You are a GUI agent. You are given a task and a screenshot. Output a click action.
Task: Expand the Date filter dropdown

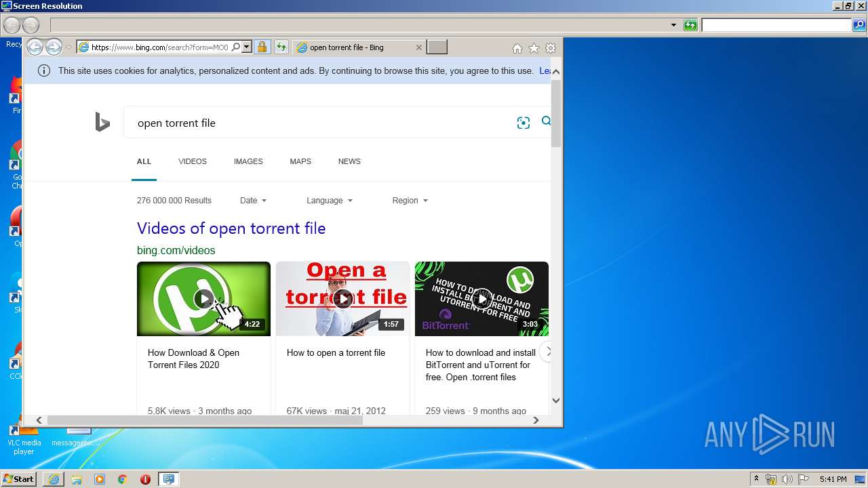pos(253,201)
